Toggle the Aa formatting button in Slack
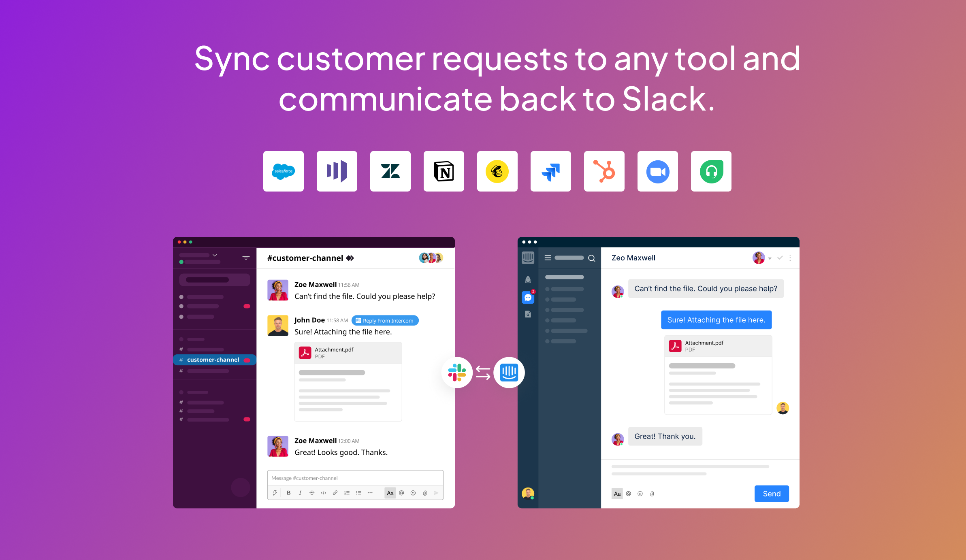Screen dimensions: 966x560 point(390,493)
